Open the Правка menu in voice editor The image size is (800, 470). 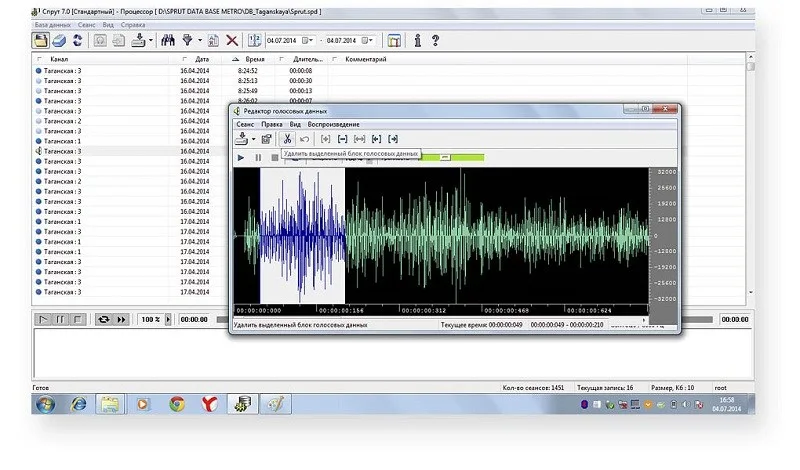coord(271,124)
